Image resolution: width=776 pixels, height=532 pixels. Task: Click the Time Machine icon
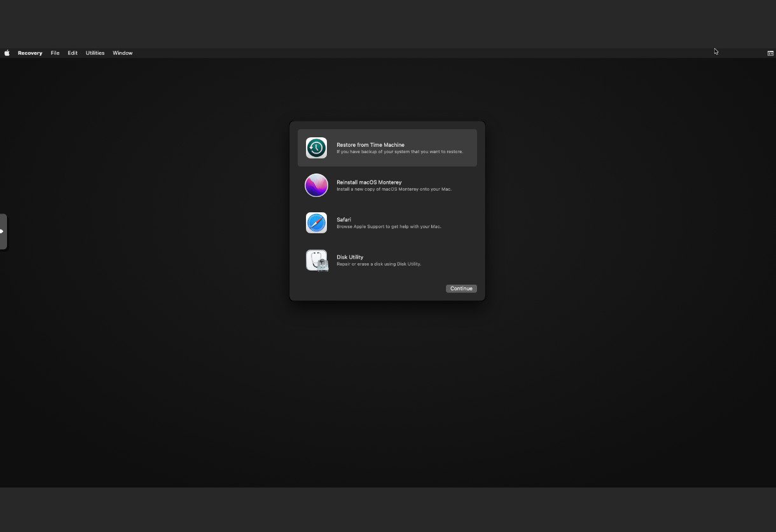(x=316, y=148)
